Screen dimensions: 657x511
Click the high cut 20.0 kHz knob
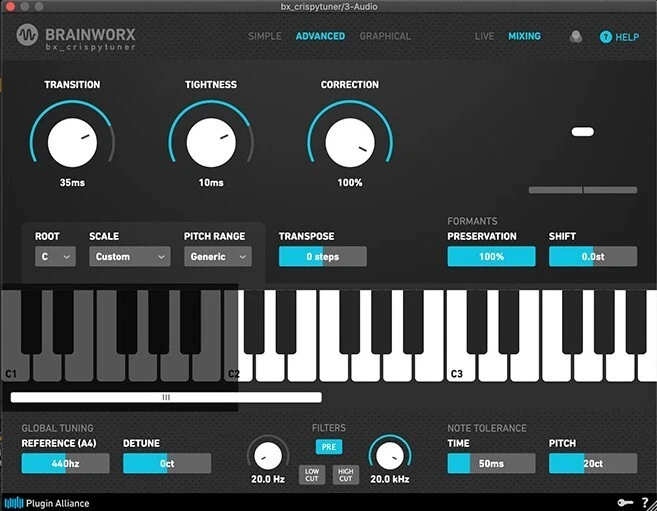390,456
